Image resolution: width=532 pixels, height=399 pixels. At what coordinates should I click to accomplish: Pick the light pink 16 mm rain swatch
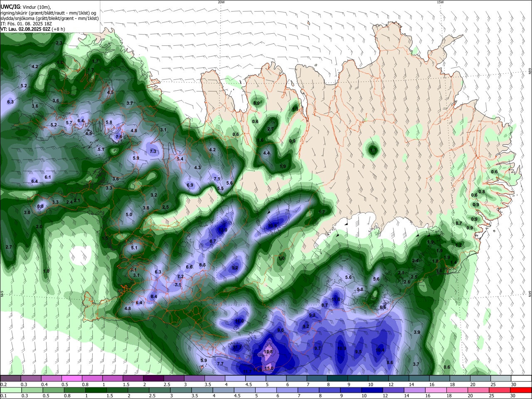(x=436, y=390)
